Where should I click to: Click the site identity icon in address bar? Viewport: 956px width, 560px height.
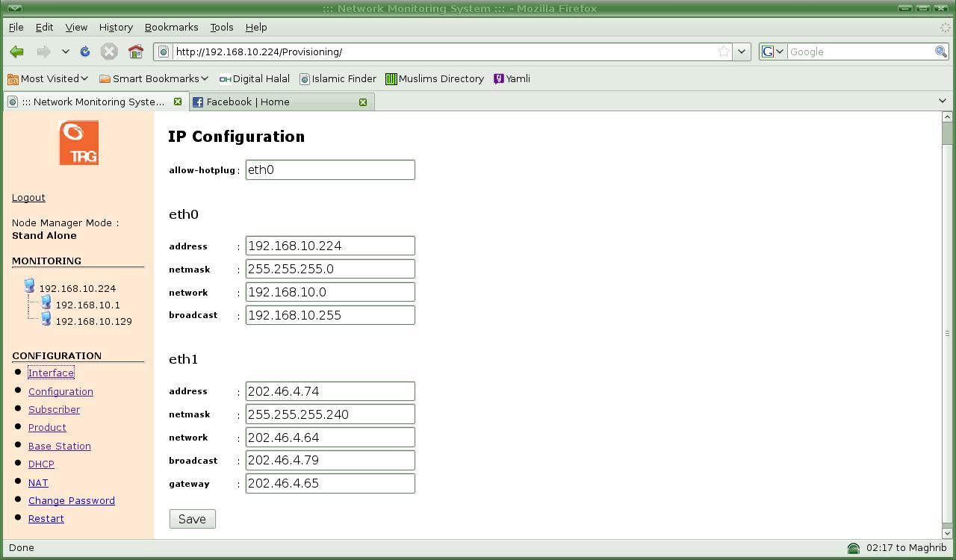click(x=164, y=52)
